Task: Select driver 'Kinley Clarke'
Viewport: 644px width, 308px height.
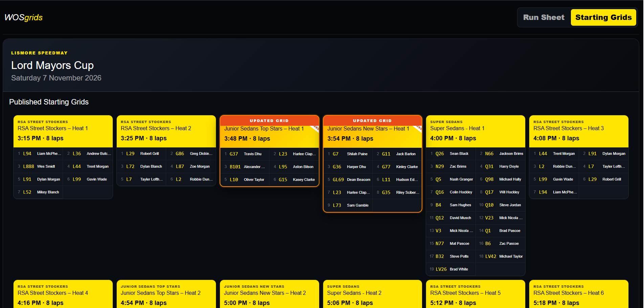Action: 407,167
